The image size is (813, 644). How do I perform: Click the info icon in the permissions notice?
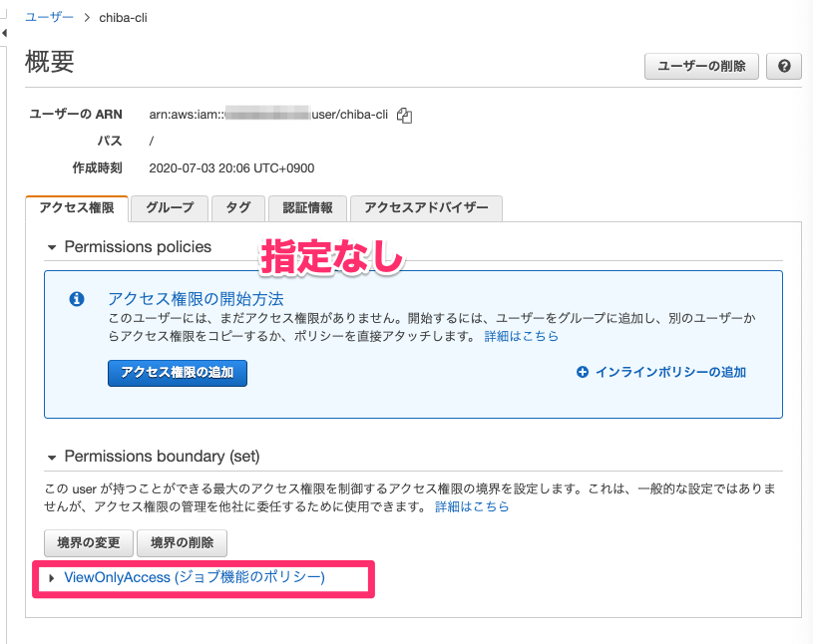(x=77, y=299)
